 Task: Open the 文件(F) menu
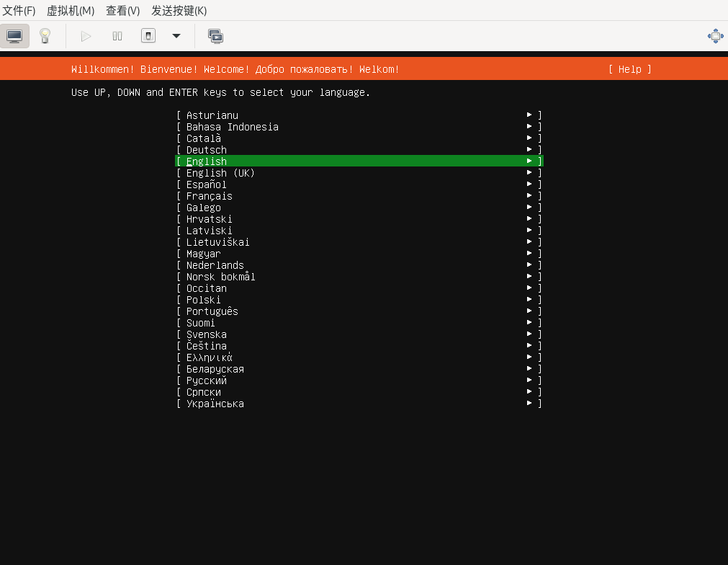coord(19,11)
